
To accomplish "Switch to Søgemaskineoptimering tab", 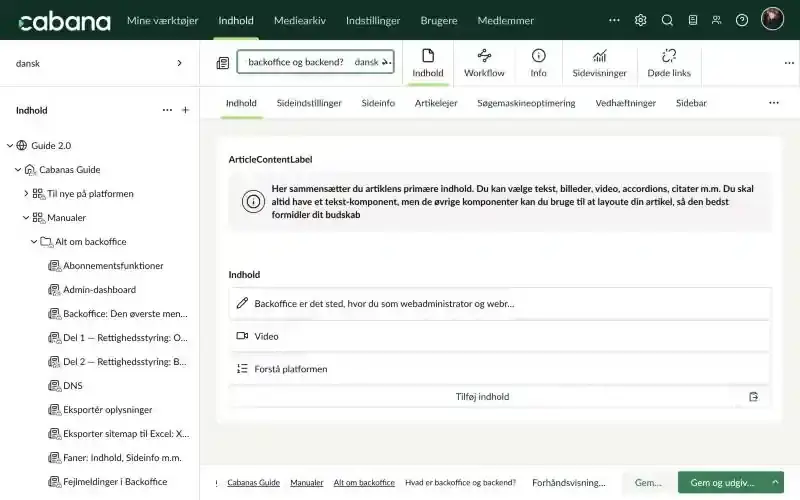I will click(x=526, y=103).
